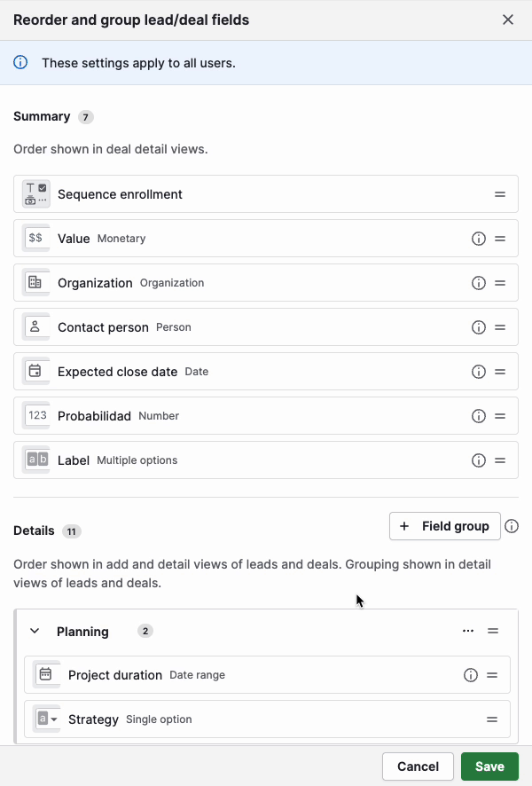The width and height of the screenshot is (532, 786).
Task: Click info icon for Expected close date
Action: [479, 372]
